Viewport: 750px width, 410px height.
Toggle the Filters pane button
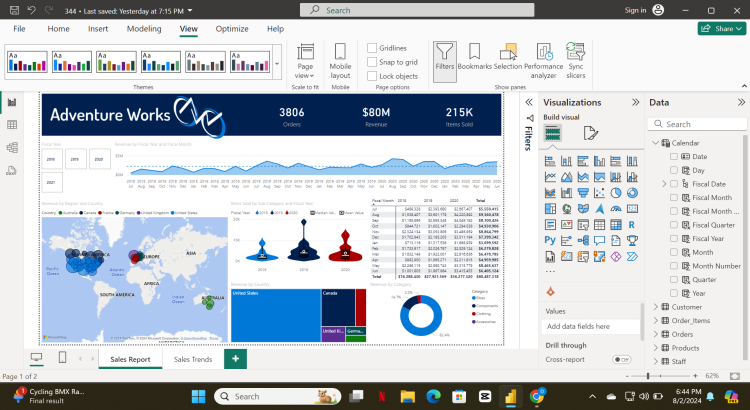point(444,61)
